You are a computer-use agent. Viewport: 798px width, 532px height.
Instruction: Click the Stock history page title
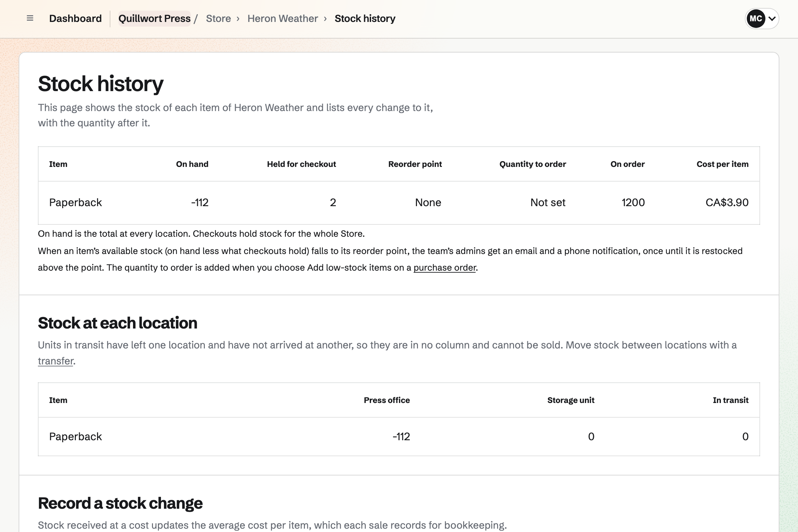tap(100, 84)
